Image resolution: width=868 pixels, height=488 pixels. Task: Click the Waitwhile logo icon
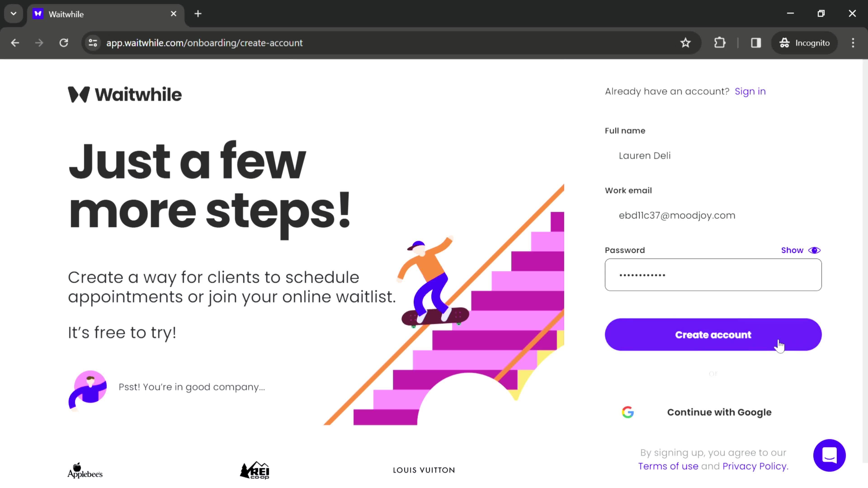click(x=78, y=94)
